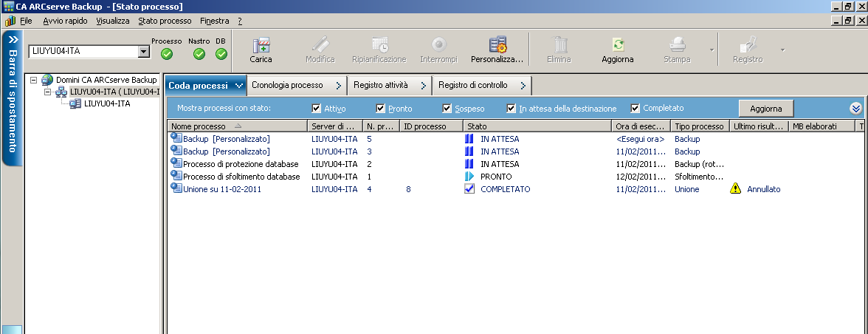868x334 pixels.
Task: Click the Annullato result text
Action: (x=764, y=189)
